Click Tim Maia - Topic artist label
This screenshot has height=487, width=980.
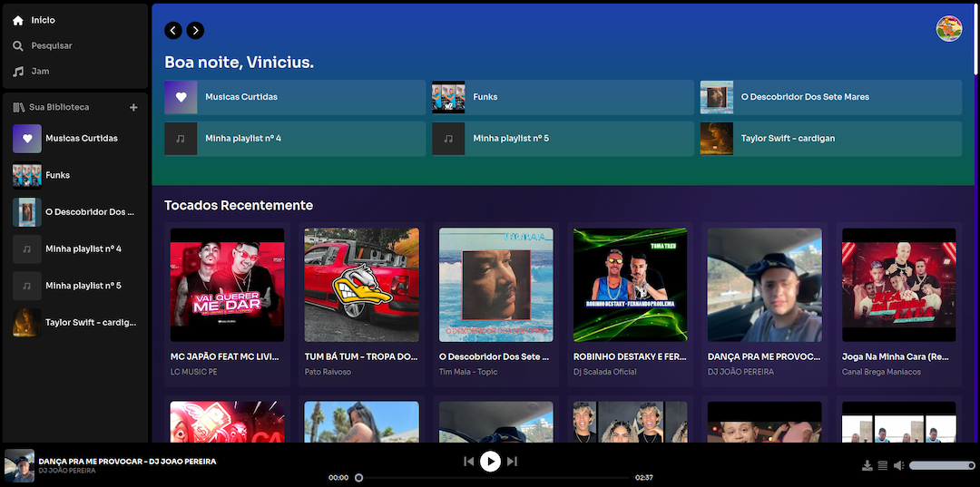click(470, 372)
